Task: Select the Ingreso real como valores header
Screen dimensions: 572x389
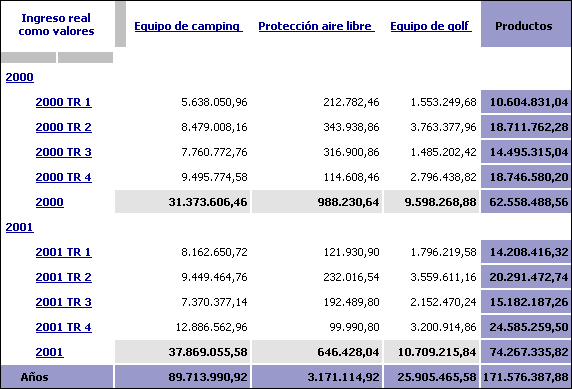Action: 57,24
